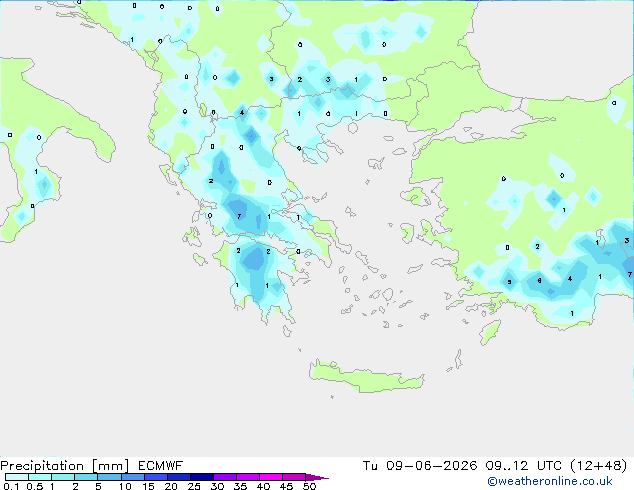Click the legend scale label '40'
The width and height of the screenshot is (634, 490).
click(x=264, y=486)
